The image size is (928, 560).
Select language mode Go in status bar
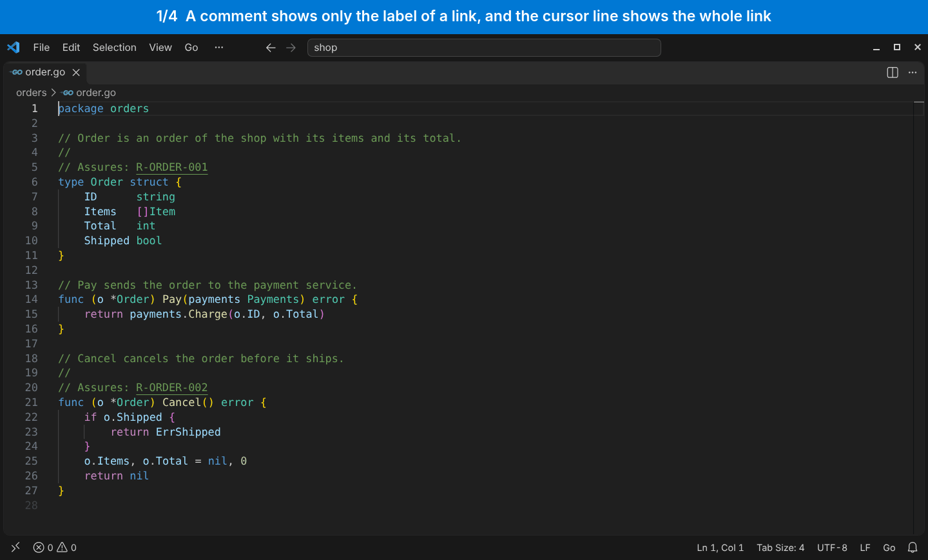click(x=889, y=548)
